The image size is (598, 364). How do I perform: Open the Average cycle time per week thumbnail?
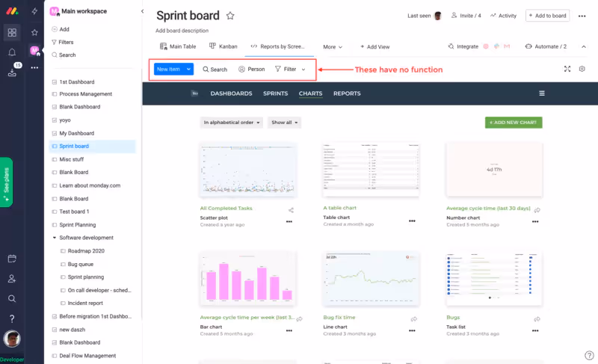point(248,279)
